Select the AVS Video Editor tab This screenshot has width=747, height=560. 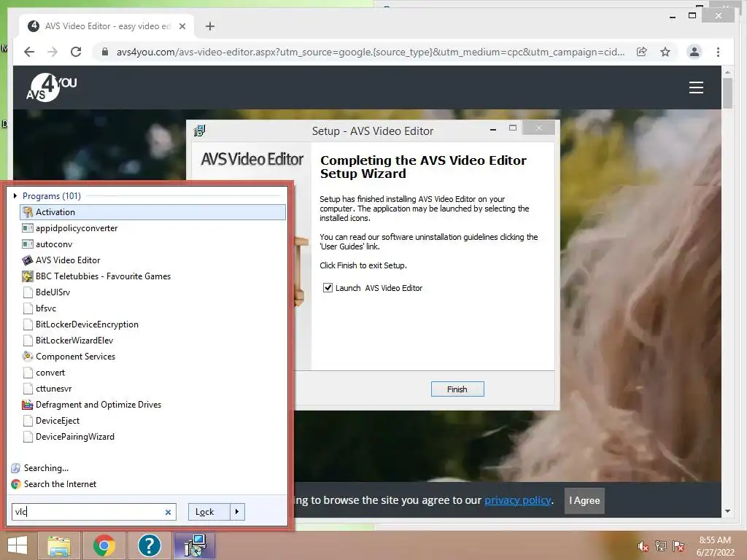[107, 26]
